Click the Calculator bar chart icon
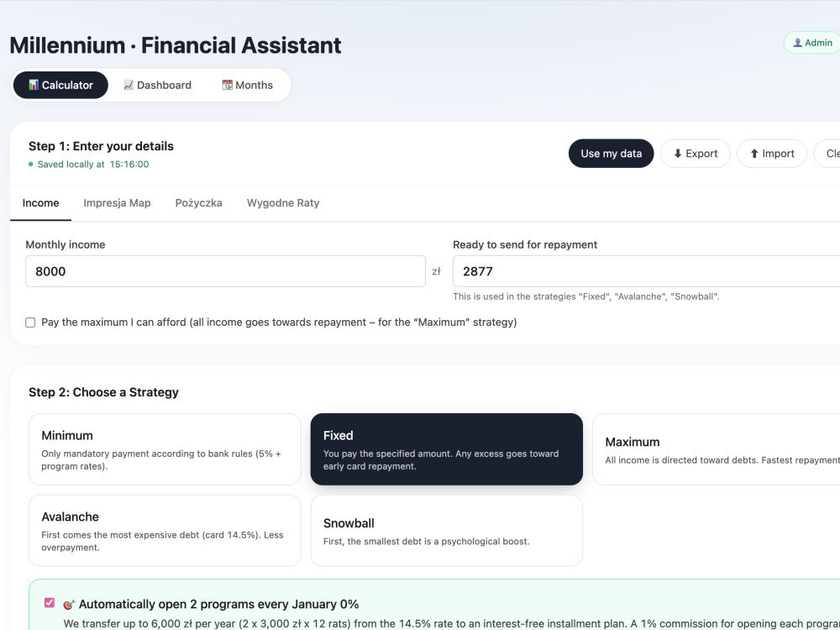The width and height of the screenshot is (840, 630). click(x=34, y=85)
